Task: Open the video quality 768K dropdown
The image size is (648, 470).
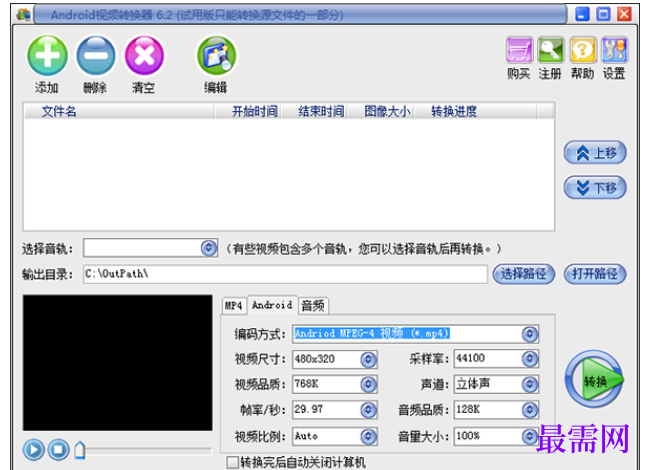Action: click(x=368, y=384)
